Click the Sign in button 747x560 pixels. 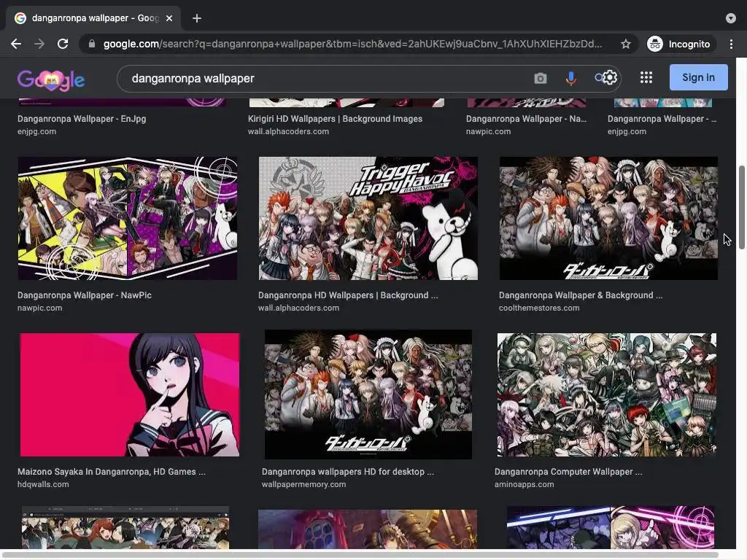(698, 77)
